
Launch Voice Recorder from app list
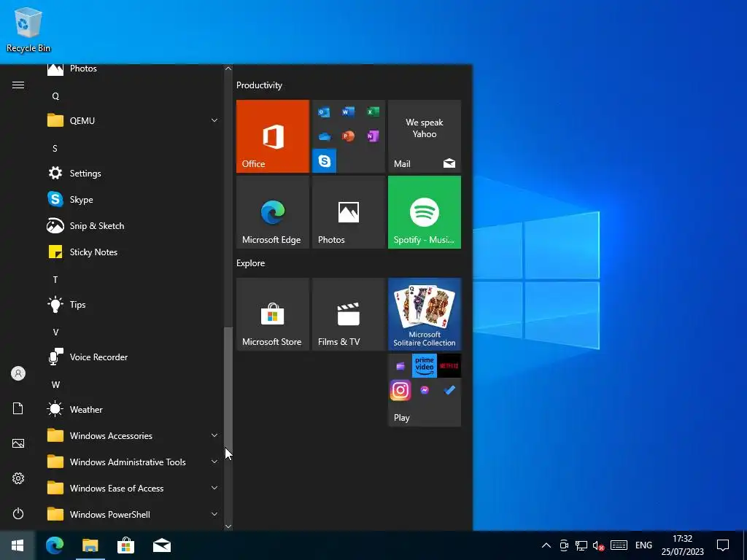133,357
